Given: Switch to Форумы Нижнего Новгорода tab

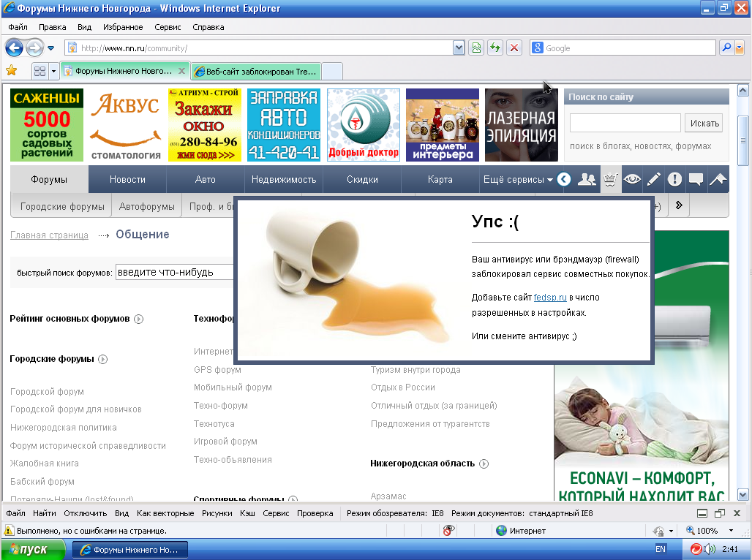Looking at the screenshot, I should pyautogui.click(x=123, y=71).
